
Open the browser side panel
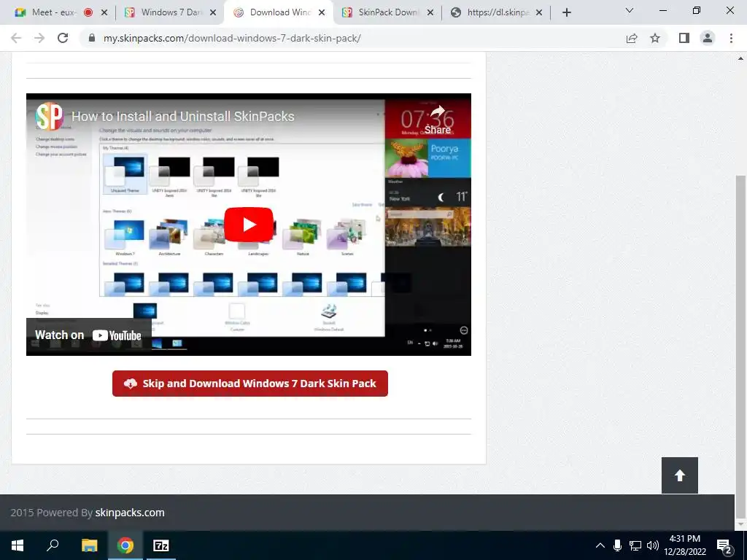point(684,38)
